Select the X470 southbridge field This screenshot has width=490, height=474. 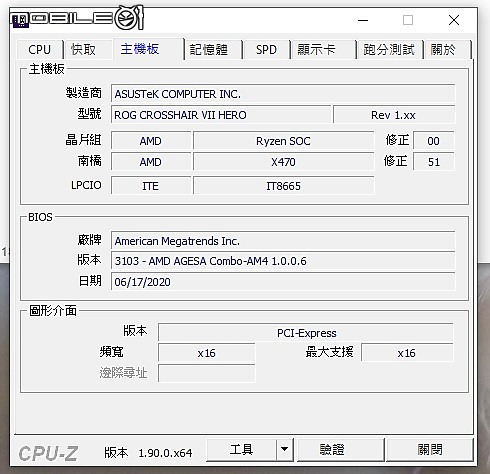[283, 162]
